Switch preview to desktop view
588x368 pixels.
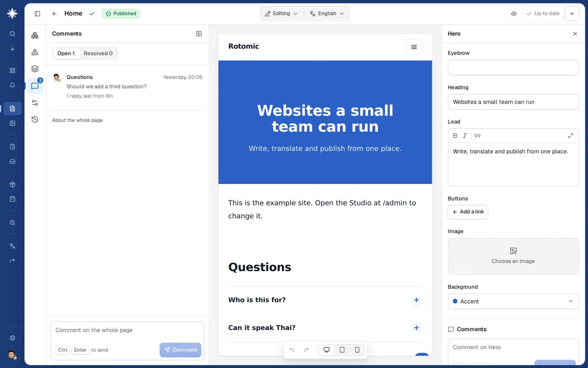pyautogui.click(x=326, y=350)
